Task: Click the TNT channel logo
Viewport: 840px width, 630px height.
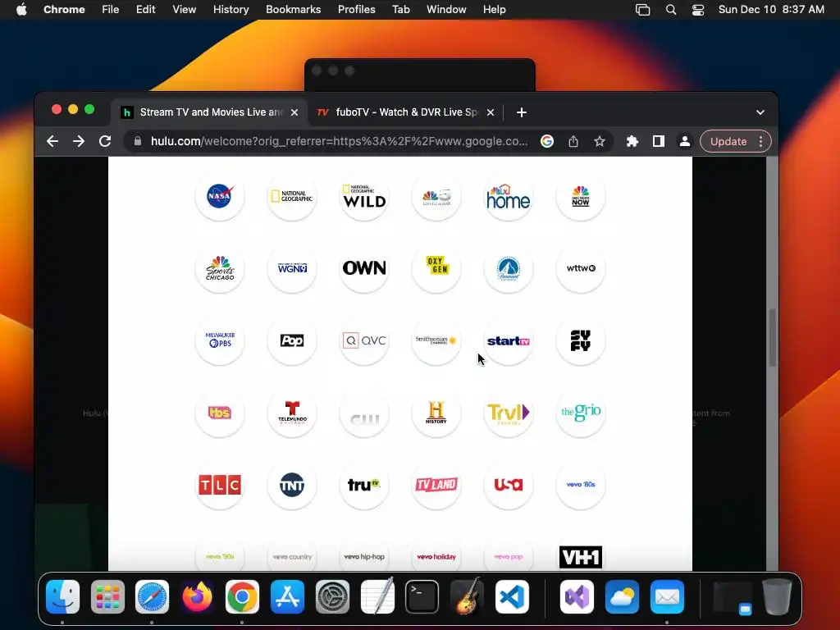Action: point(292,485)
